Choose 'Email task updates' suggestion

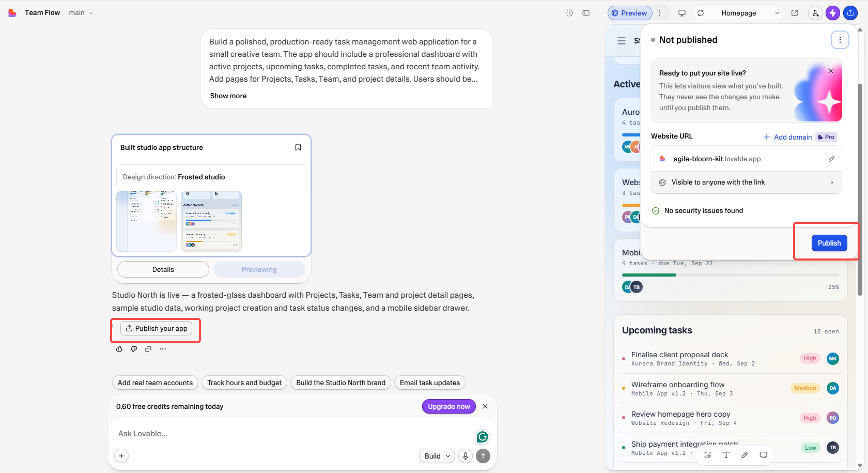click(x=430, y=383)
